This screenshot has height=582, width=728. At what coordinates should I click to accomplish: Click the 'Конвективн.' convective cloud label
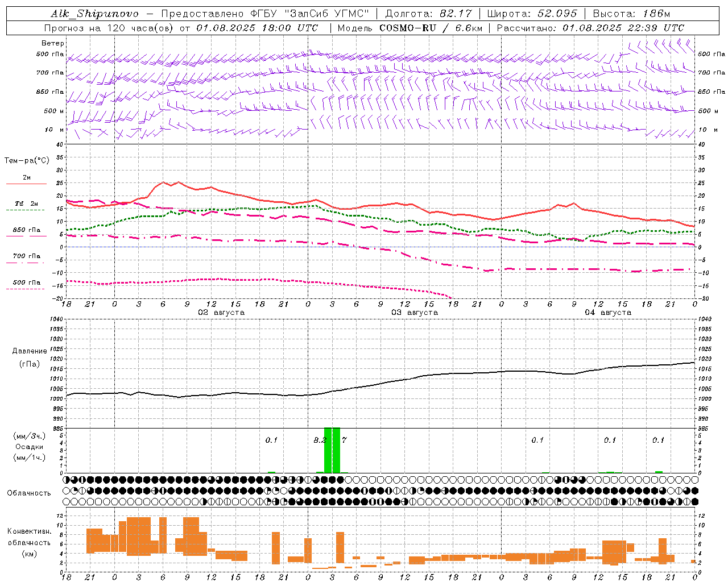[30, 531]
